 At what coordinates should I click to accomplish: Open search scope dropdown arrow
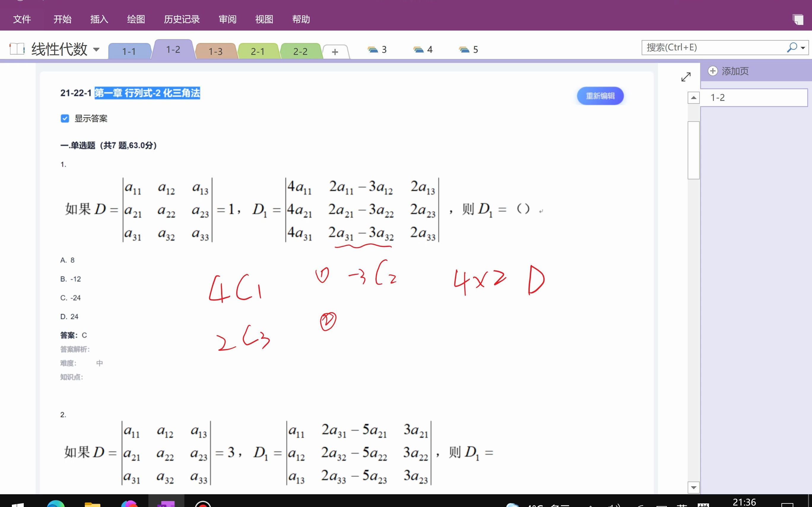(x=803, y=48)
